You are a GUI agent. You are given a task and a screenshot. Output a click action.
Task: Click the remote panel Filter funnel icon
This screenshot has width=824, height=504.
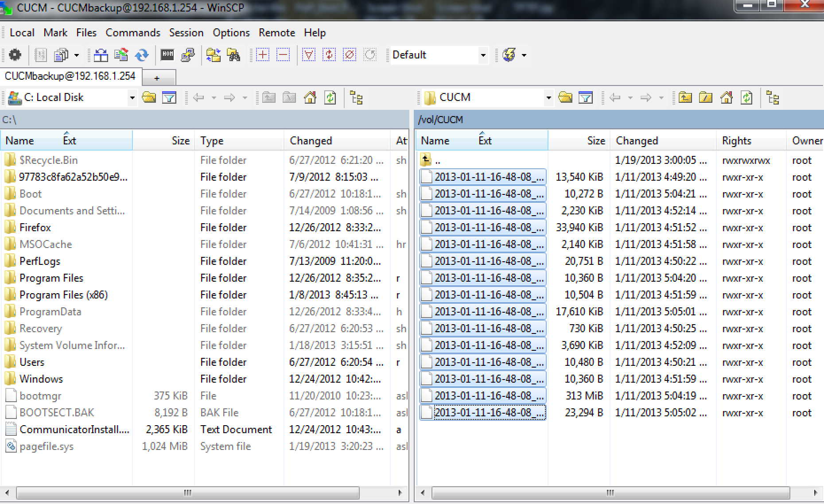586,97
